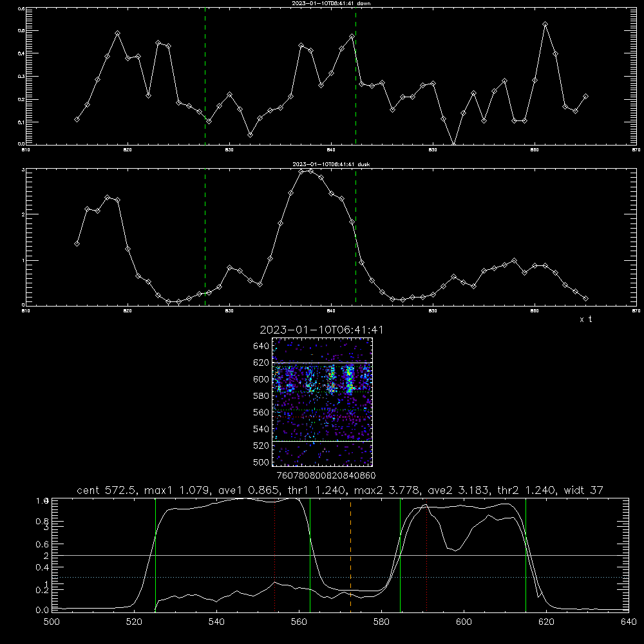This screenshot has height=644, width=644.
Task: Select the 'max2 3.778' statistic text
Action: pos(388,490)
